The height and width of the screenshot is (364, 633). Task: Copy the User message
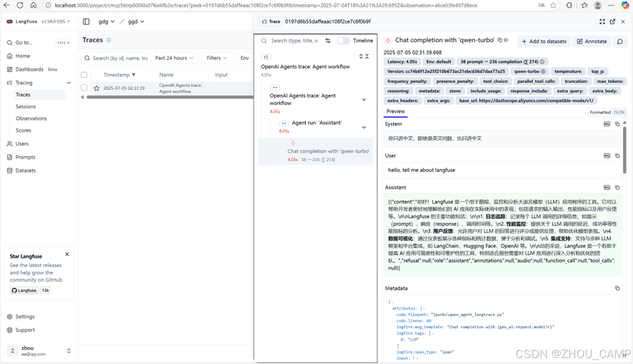[617, 156]
